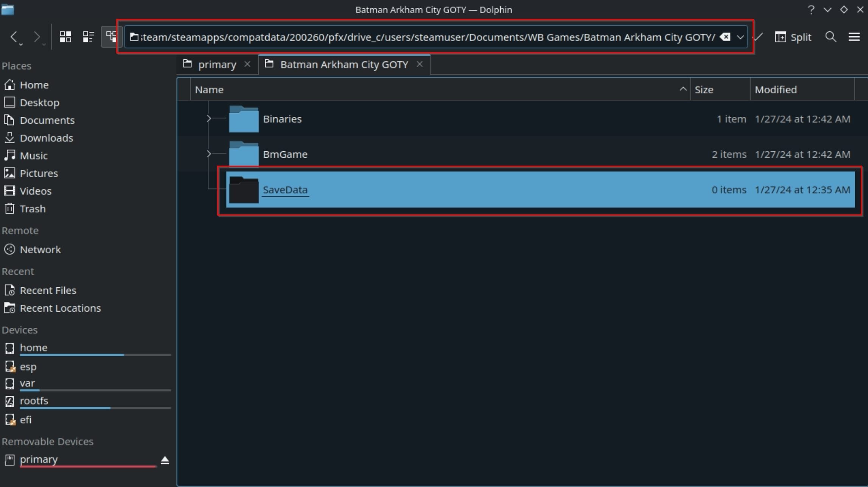
Task: Click the Split view button
Action: pyautogui.click(x=793, y=37)
